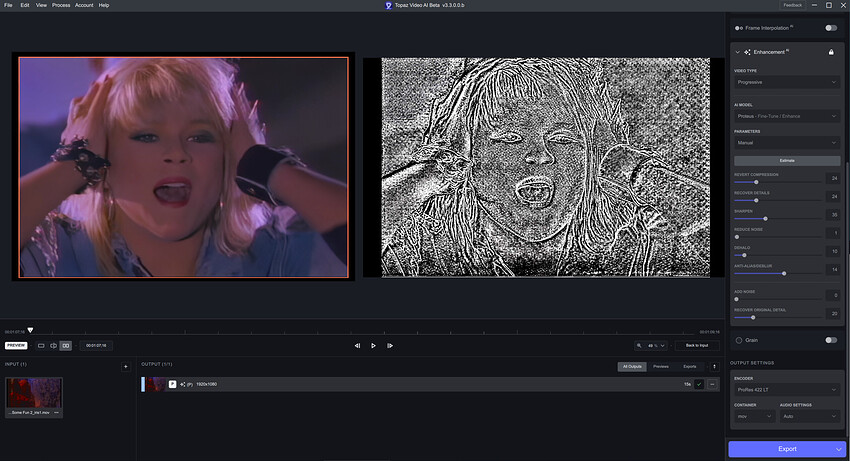Image resolution: width=850 pixels, height=461 pixels.
Task: Click the output row enhancement sparkle icon
Action: [182, 384]
